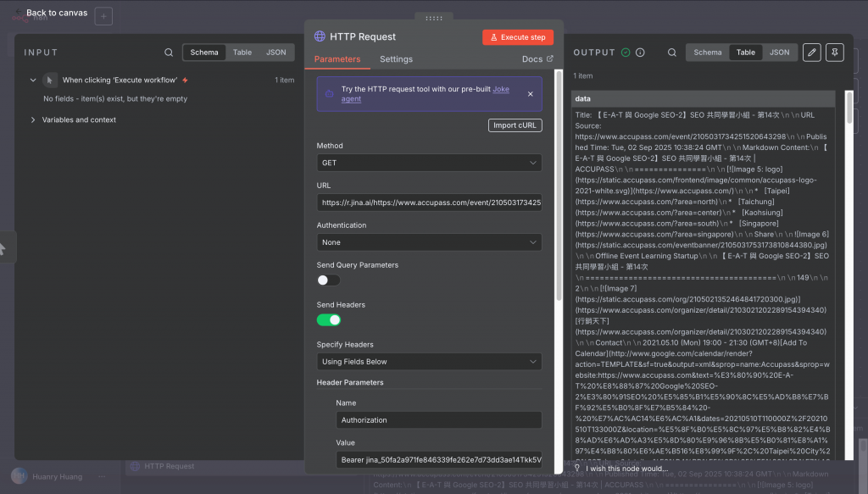Screen dimensions: 868x494
Task: Collapse the 'When clicking Execute workflow' node
Action: point(33,80)
